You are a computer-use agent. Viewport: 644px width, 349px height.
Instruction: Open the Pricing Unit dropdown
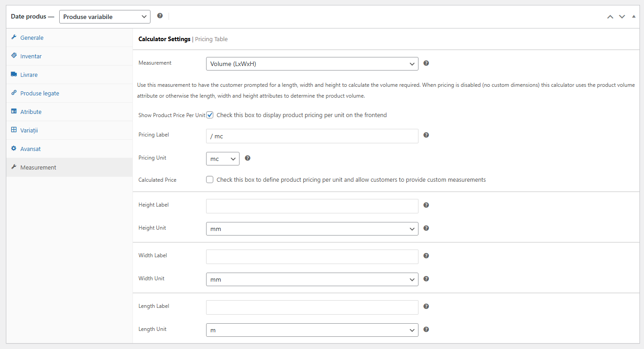222,159
